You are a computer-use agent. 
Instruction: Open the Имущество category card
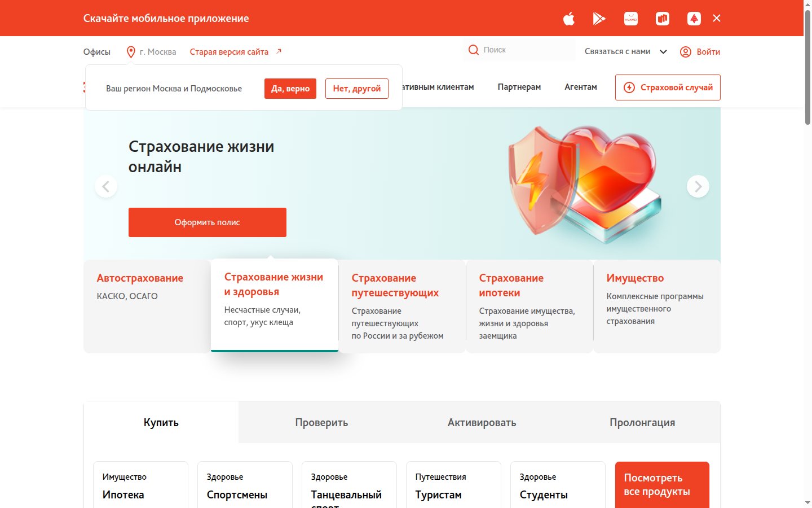tap(657, 306)
